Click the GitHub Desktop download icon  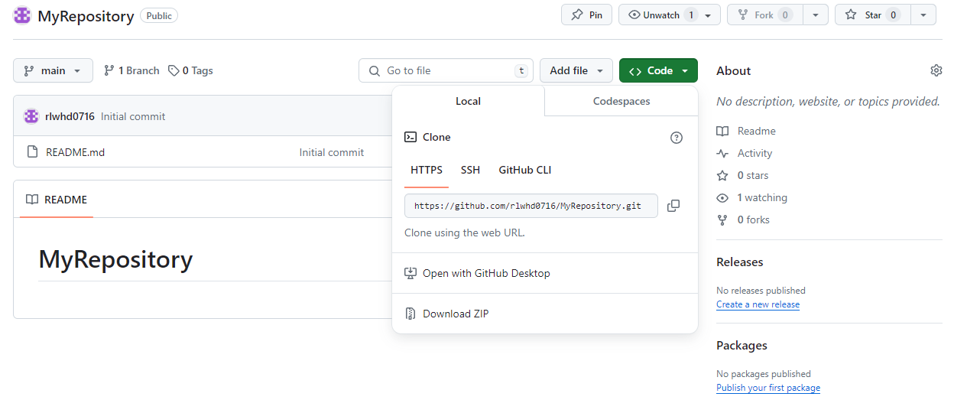pos(410,273)
